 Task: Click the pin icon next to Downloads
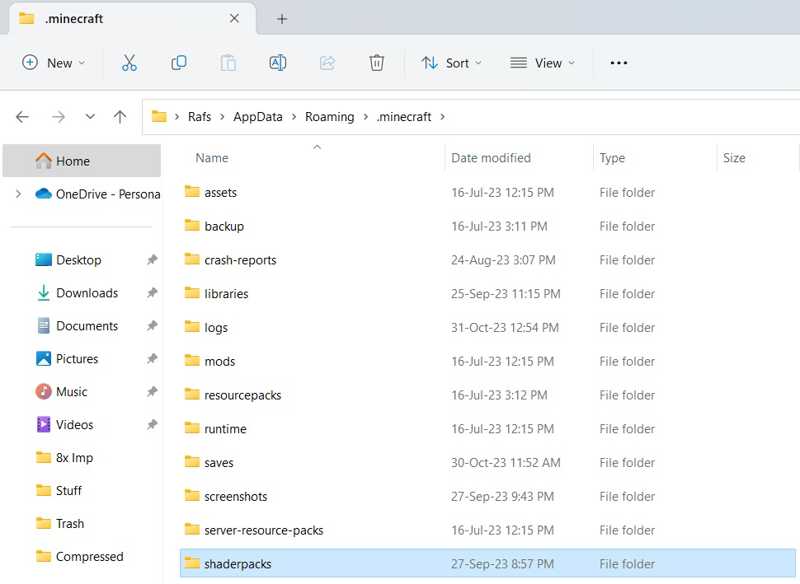152,293
